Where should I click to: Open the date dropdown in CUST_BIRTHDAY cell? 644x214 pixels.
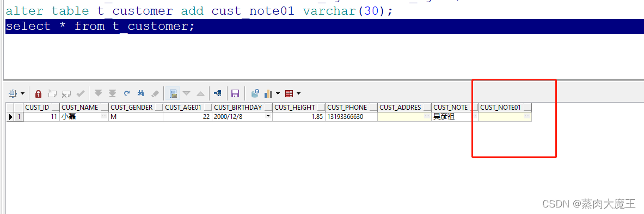tap(268, 117)
